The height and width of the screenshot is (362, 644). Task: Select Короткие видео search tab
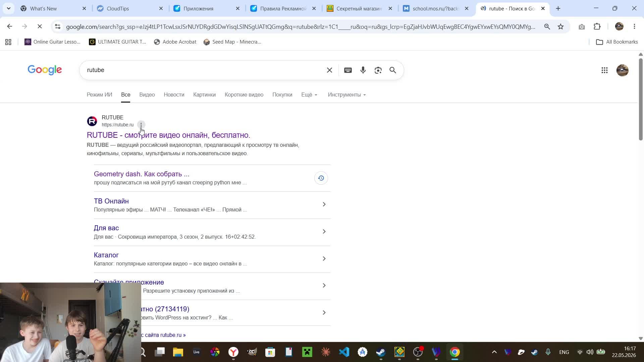coord(244,95)
